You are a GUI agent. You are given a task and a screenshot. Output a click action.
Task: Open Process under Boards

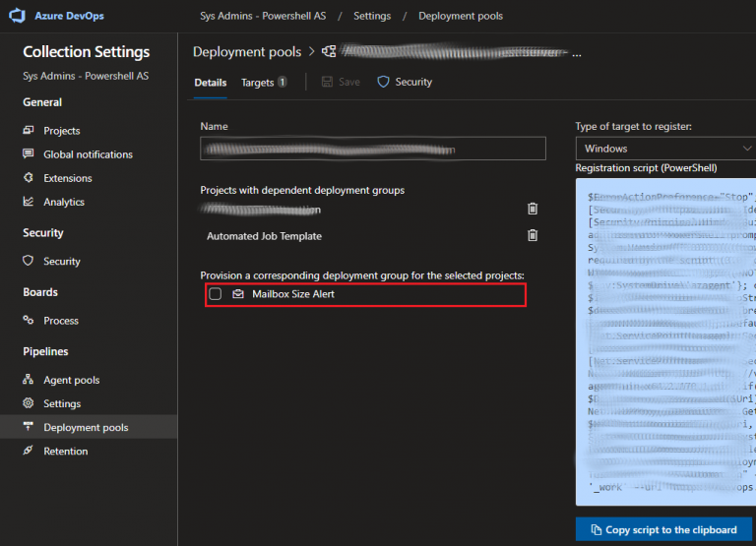(x=61, y=321)
